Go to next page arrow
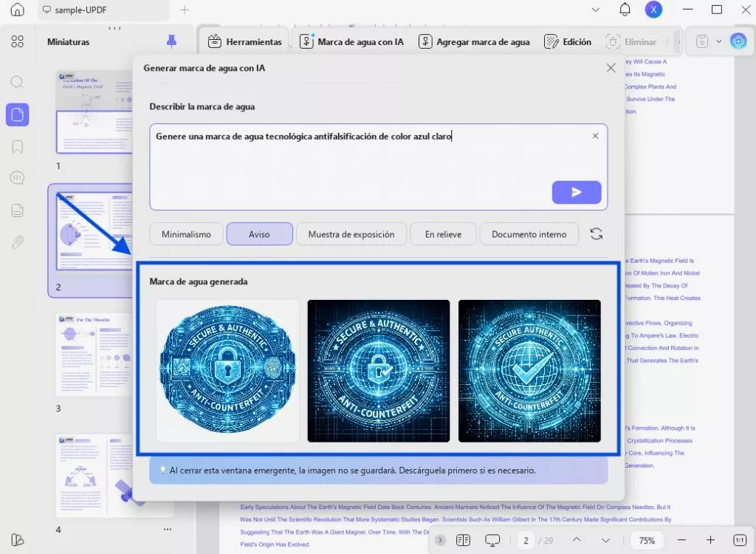Viewport: 756px width, 554px height. click(605, 541)
